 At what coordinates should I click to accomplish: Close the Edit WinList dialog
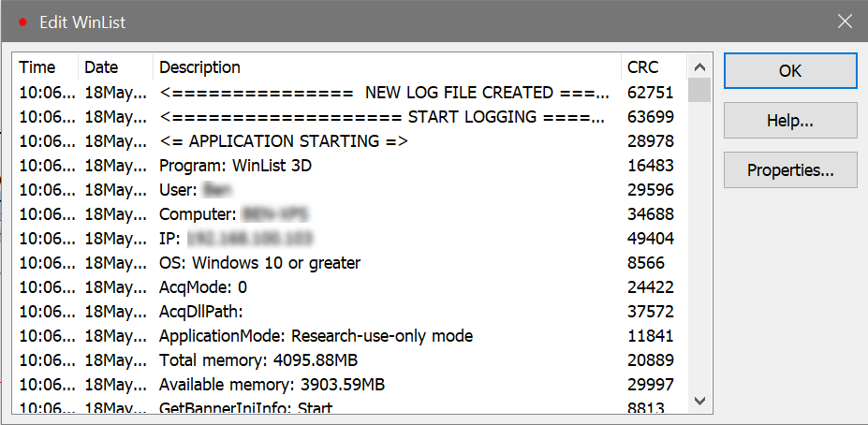tap(845, 22)
